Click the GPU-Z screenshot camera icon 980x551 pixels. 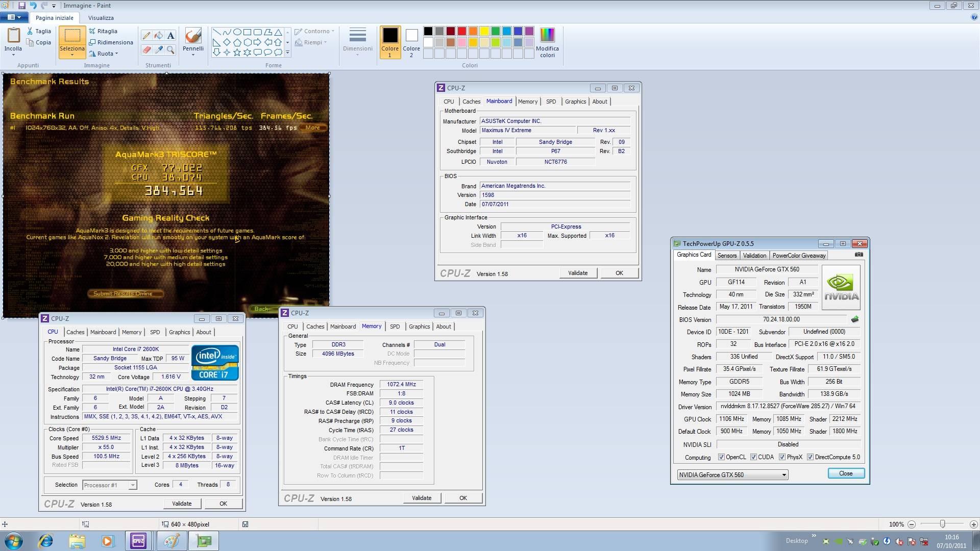click(x=859, y=255)
